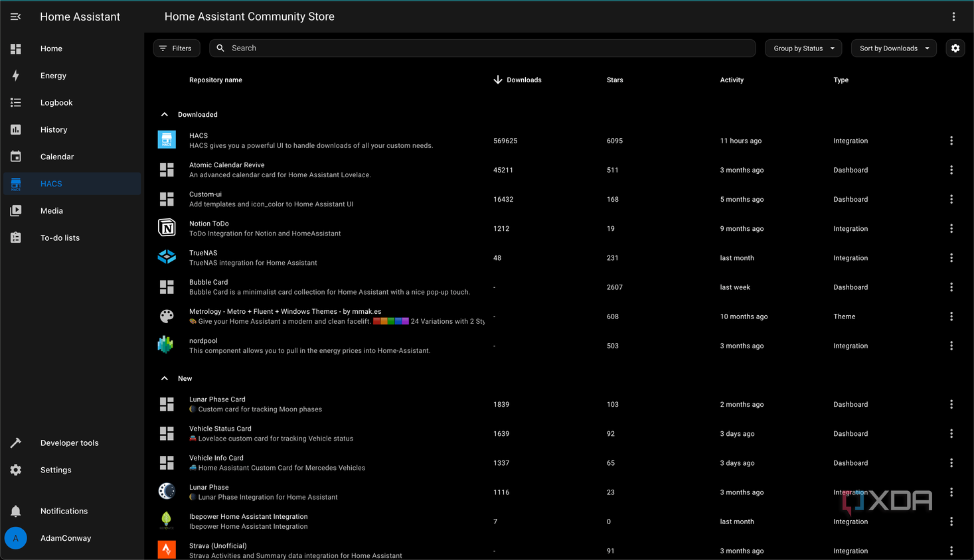
Task: Select the Vehicle Info Card repository name
Action: (216, 458)
